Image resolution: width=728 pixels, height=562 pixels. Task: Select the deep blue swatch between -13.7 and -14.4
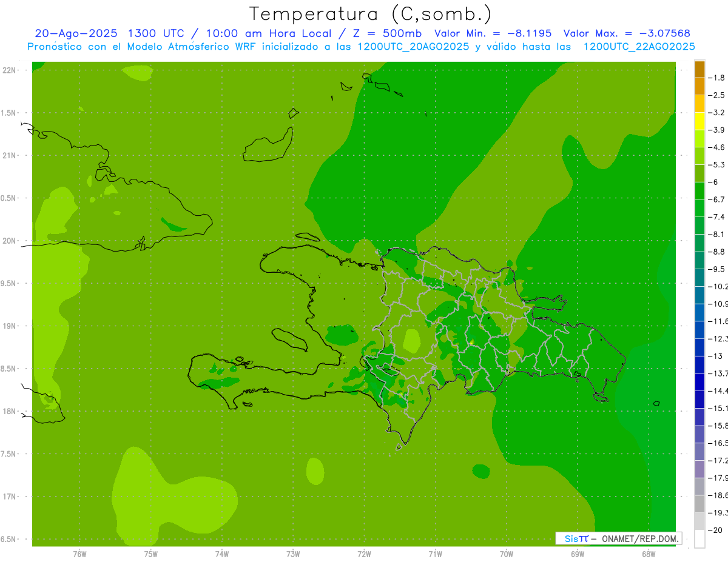(x=699, y=382)
